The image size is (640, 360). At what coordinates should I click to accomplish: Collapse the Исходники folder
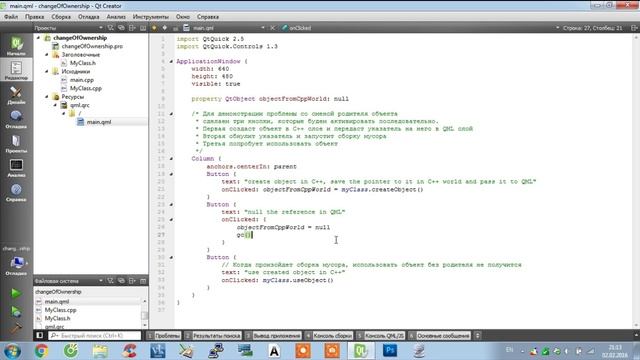point(47,71)
